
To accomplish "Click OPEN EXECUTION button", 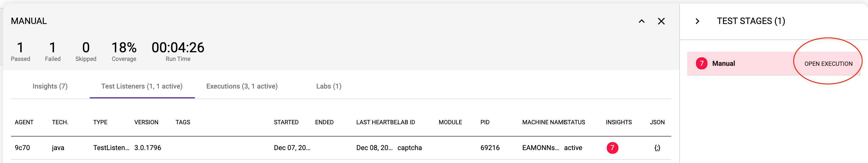I will (x=828, y=64).
